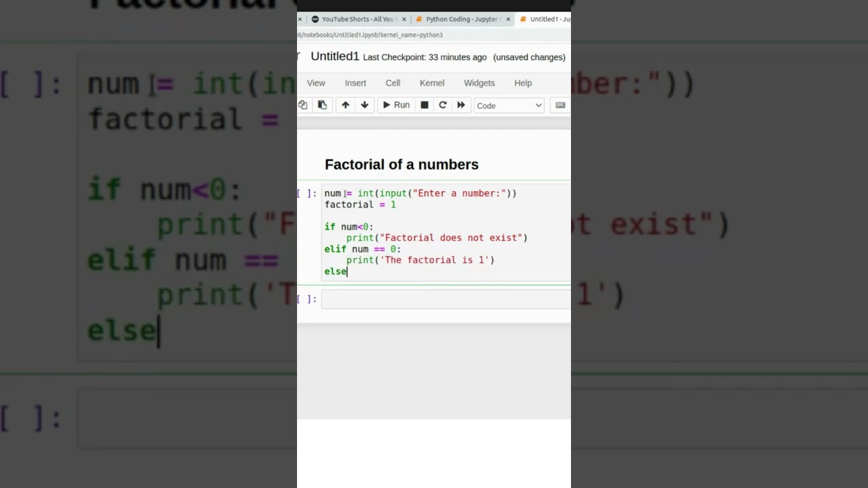Move the cell down with arrow icon
The width and height of the screenshot is (868, 488).
pyautogui.click(x=364, y=105)
